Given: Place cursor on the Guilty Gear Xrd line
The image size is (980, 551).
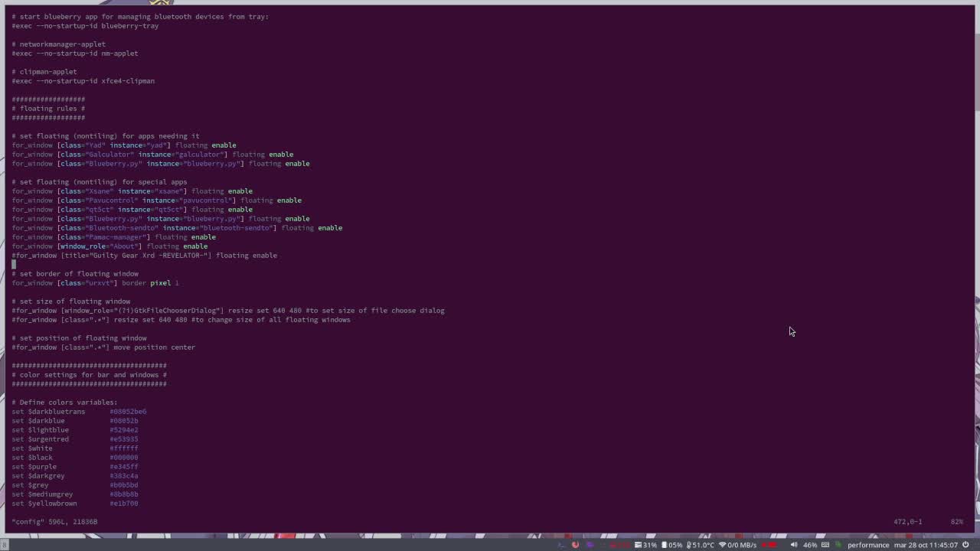Looking at the screenshot, I should click(144, 256).
